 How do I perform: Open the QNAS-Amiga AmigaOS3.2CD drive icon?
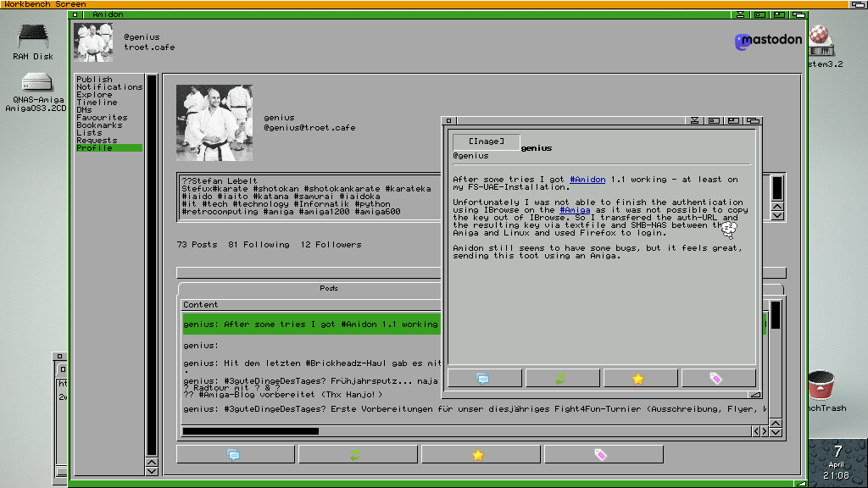pos(36,91)
